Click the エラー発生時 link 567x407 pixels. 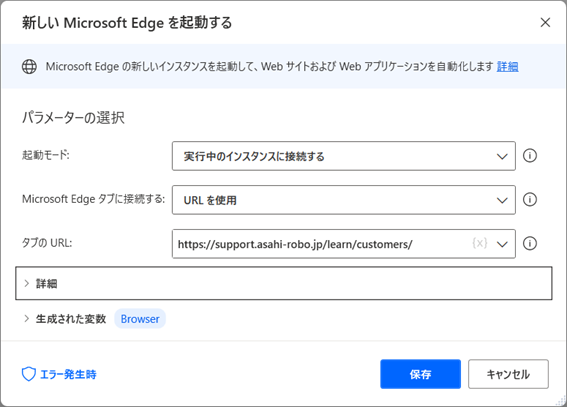pos(68,374)
